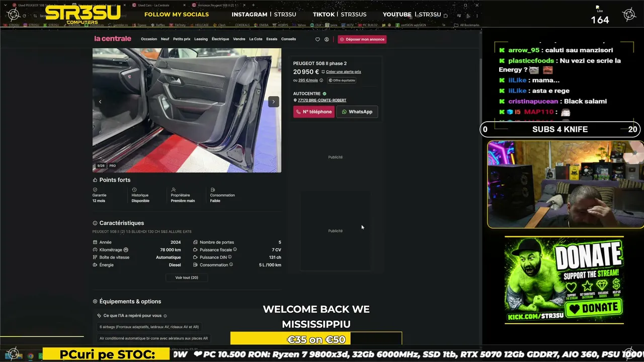The image size is (644, 362).
Task: Open the Conseils navigation link
Action: point(289,39)
